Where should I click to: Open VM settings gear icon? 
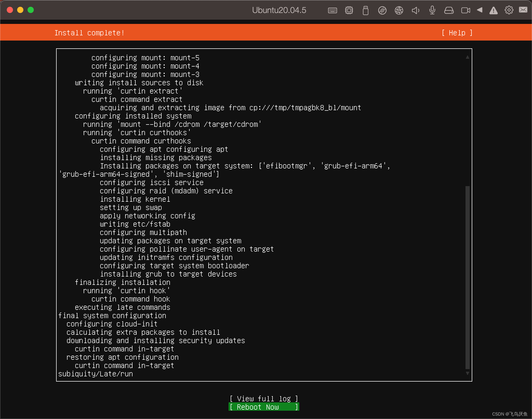(x=509, y=10)
